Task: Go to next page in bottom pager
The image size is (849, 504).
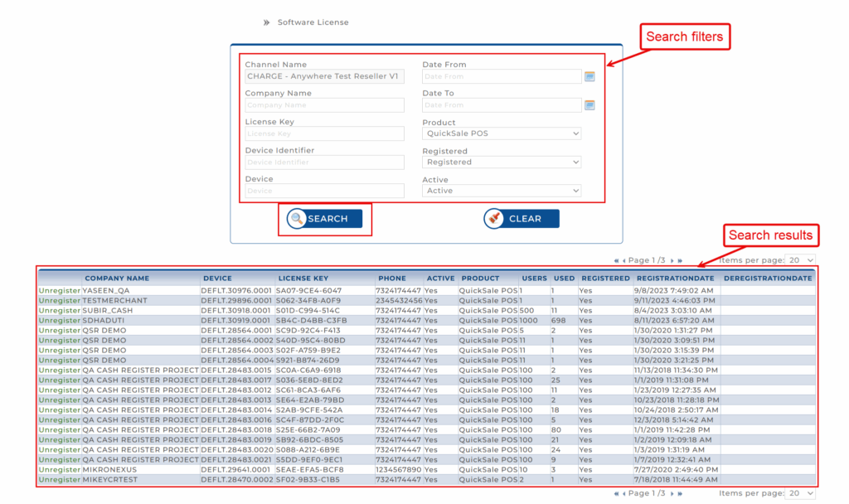Action: coord(672,493)
